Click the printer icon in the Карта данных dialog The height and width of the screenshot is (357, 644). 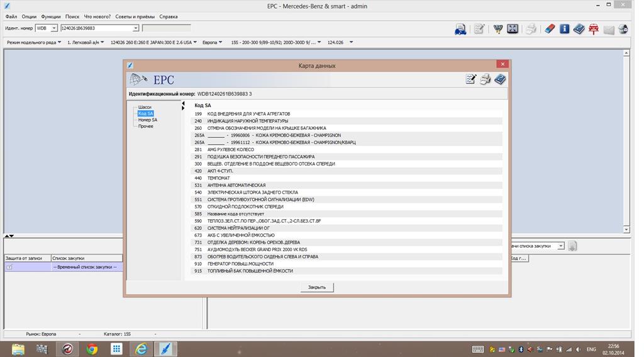[485, 79]
